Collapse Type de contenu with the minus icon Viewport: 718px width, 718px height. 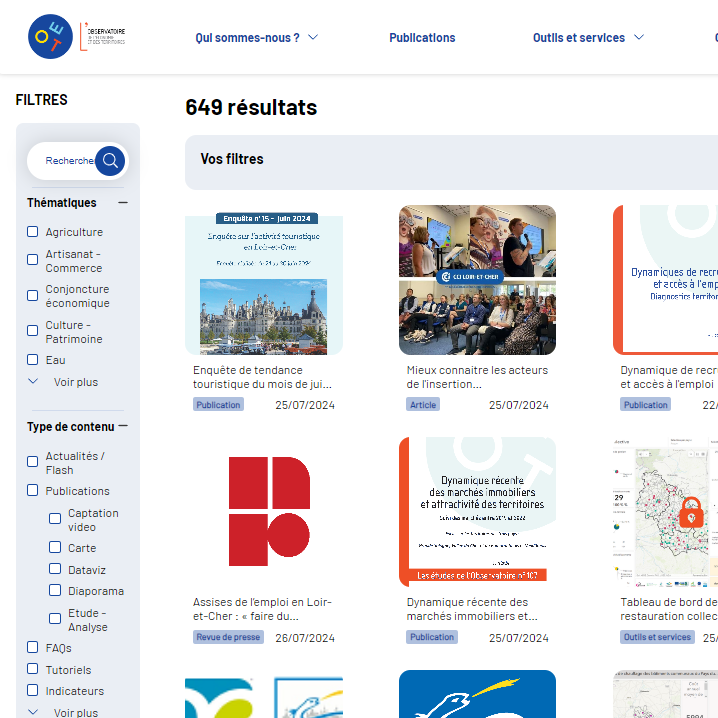(x=123, y=426)
